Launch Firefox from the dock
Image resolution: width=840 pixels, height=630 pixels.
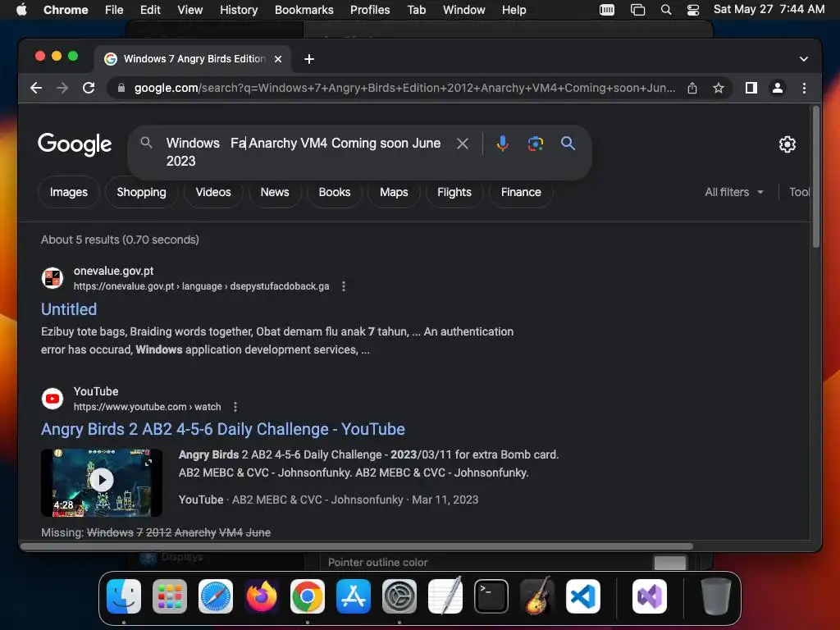coord(262,596)
